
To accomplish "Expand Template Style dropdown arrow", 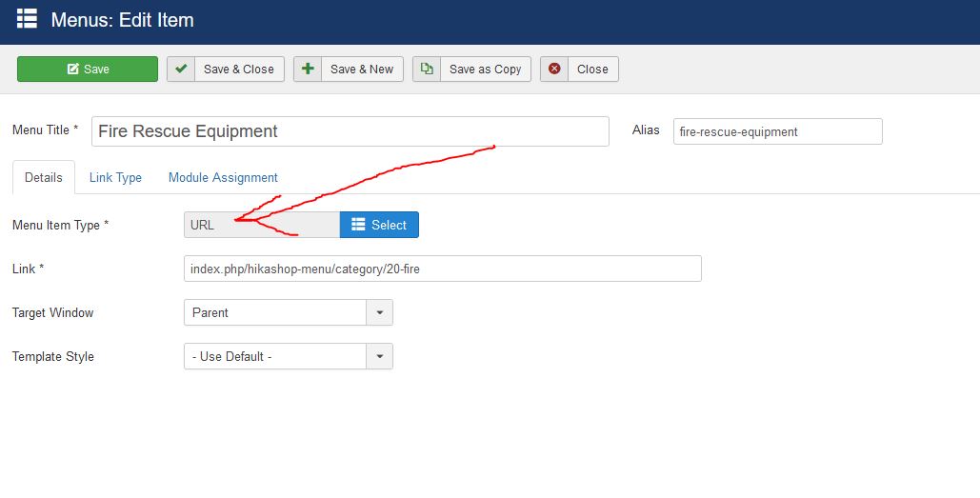I will 379,356.
